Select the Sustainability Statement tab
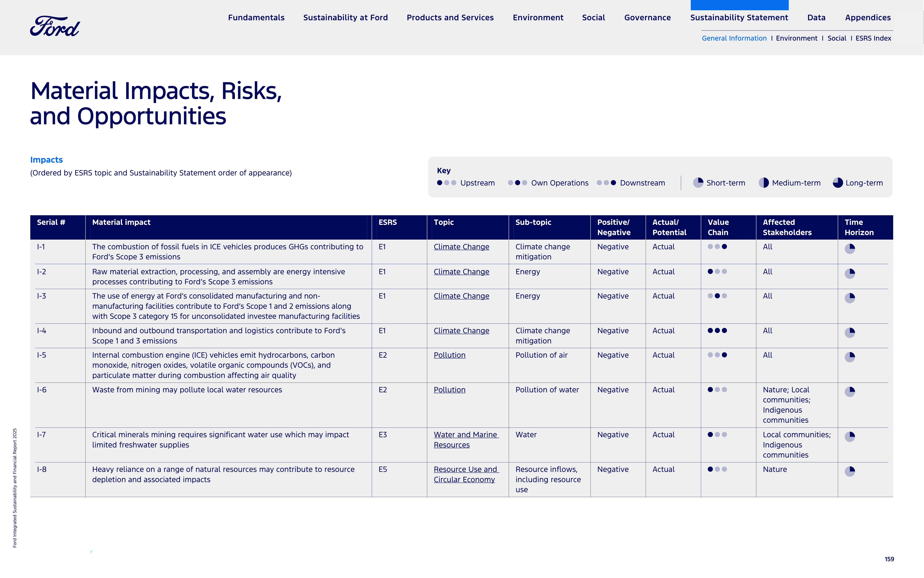The image size is (924, 578). click(739, 18)
